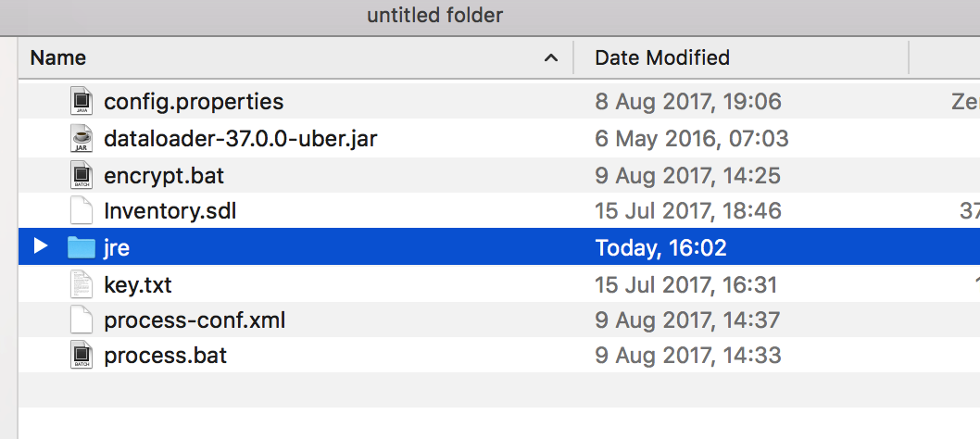The height and width of the screenshot is (439, 980).
Task: Select the dataloader-37.0.0-uber.jar JAR icon
Action: pyautogui.click(x=82, y=138)
